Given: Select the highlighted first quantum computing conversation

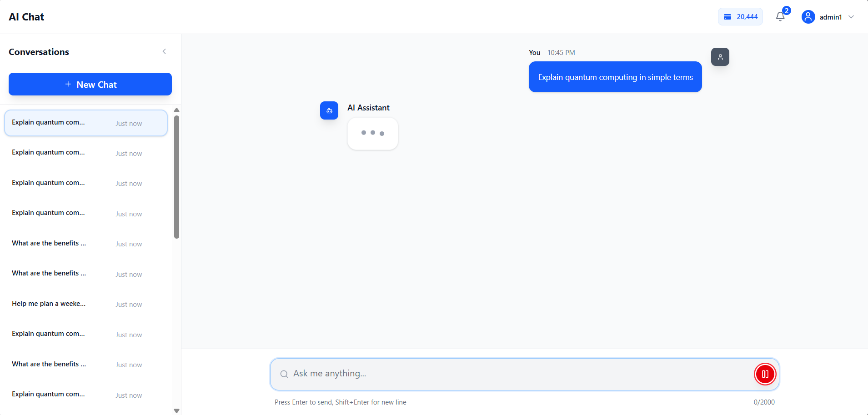Looking at the screenshot, I should click(x=86, y=123).
